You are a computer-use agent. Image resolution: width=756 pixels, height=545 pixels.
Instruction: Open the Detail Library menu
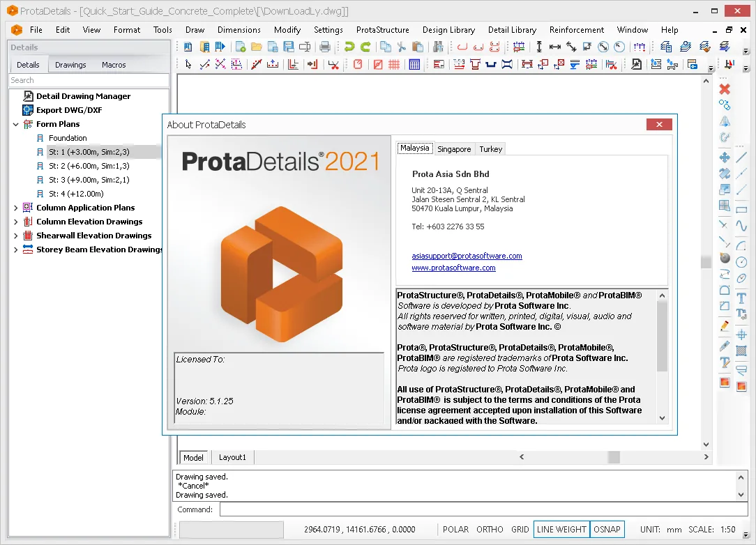[x=512, y=30]
